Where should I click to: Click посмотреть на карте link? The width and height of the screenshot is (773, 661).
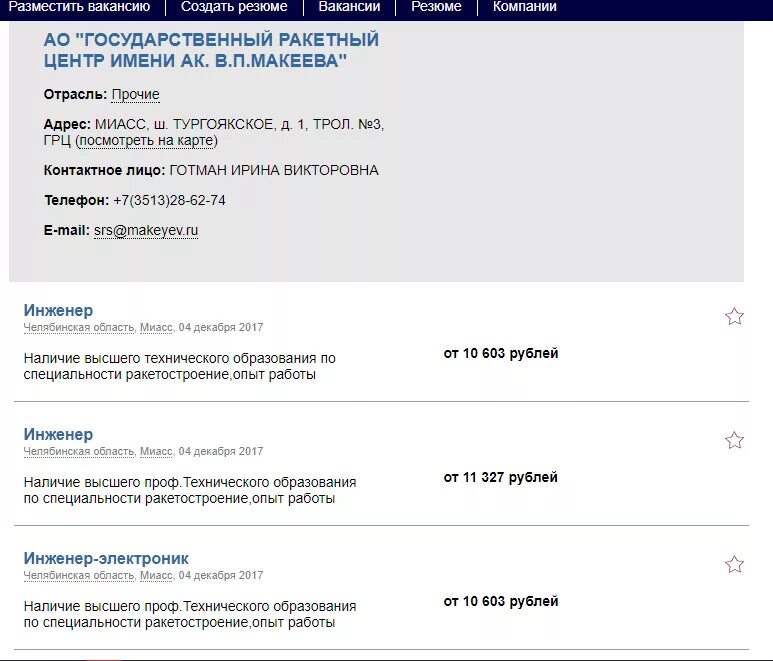point(146,140)
